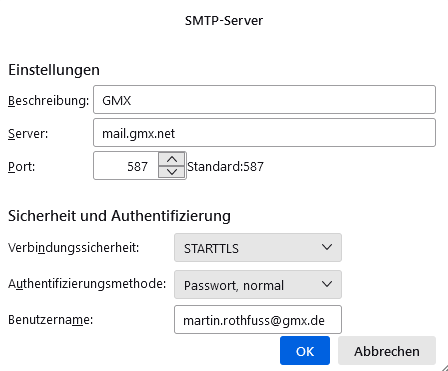The image size is (448, 371).
Task: Increase the port number with up arrow
Action: click(x=172, y=159)
